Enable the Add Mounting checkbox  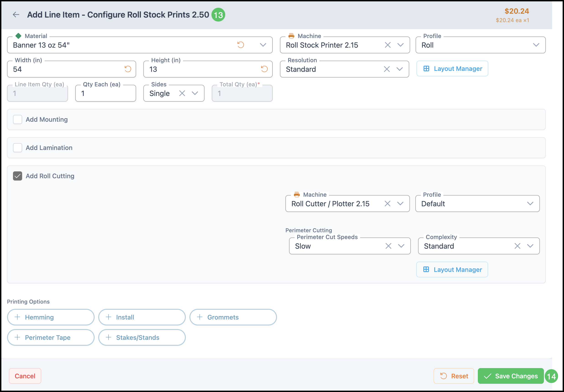tap(18, 119)
